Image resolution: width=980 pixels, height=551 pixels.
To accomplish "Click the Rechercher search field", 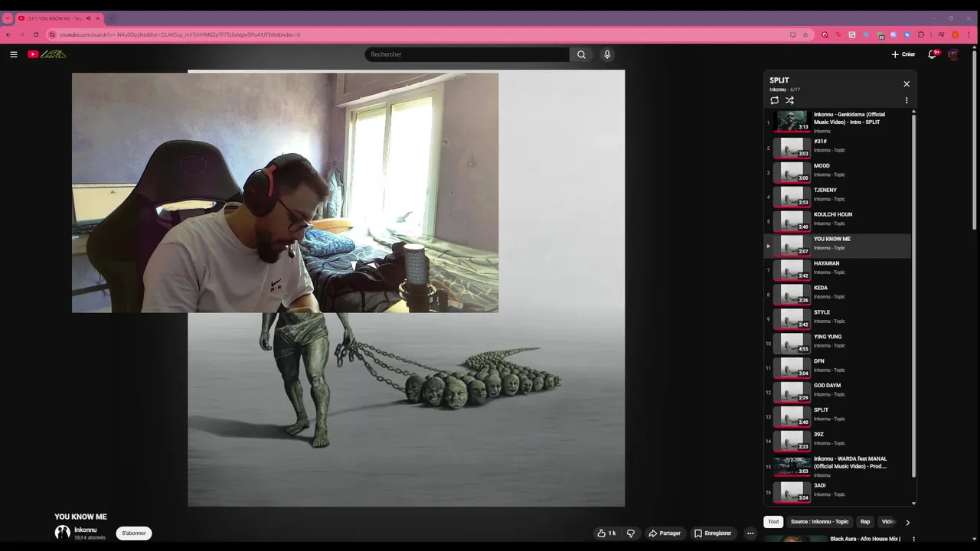I will 466,54.
